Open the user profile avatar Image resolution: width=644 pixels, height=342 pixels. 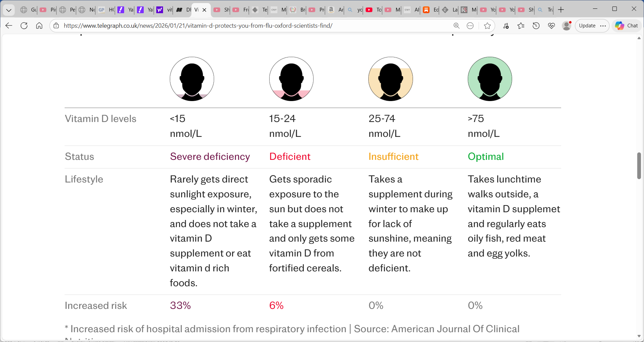[567, 26]
